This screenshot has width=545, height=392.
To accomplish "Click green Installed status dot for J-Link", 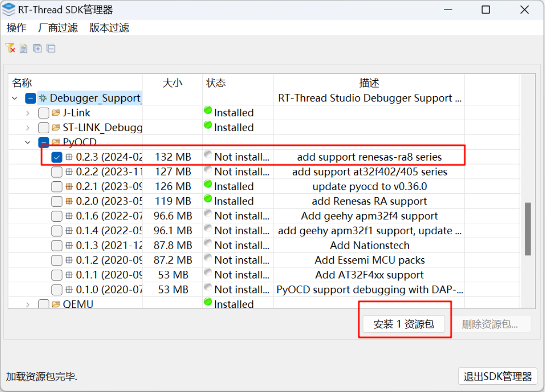I will coord(208,111).
